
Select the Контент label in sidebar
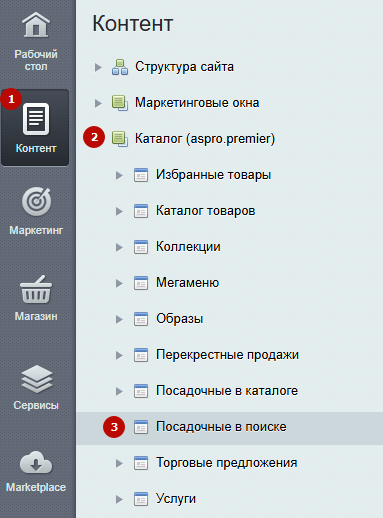[36, 148]
